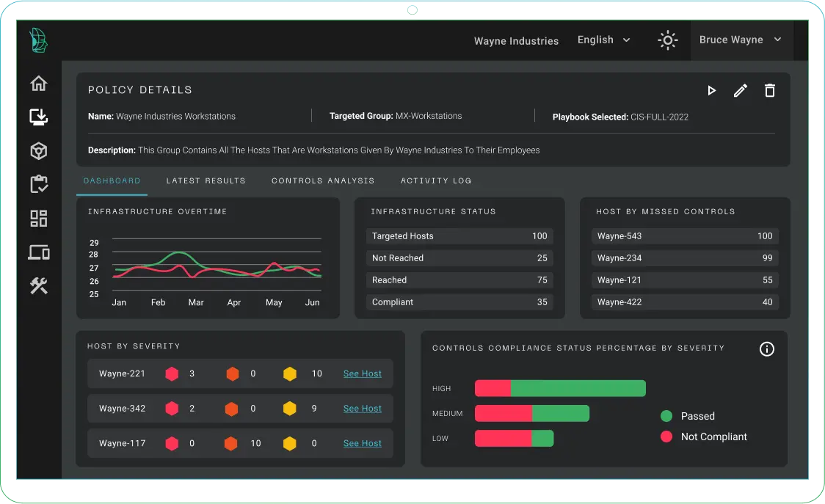Image resolution: width=825 pixels, height=504 pixels.
Task: Click See Host link for Wayne-117
Action: coord(362,443)
